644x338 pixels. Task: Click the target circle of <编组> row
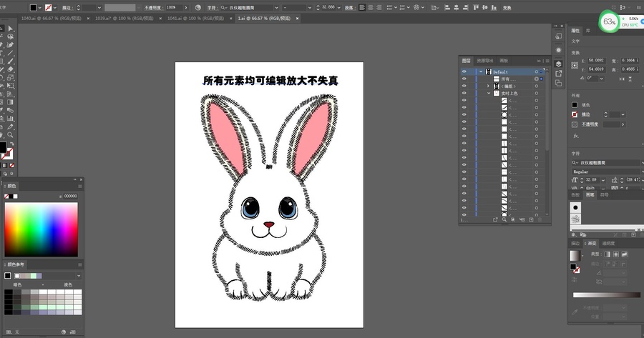tap(537, 86)
